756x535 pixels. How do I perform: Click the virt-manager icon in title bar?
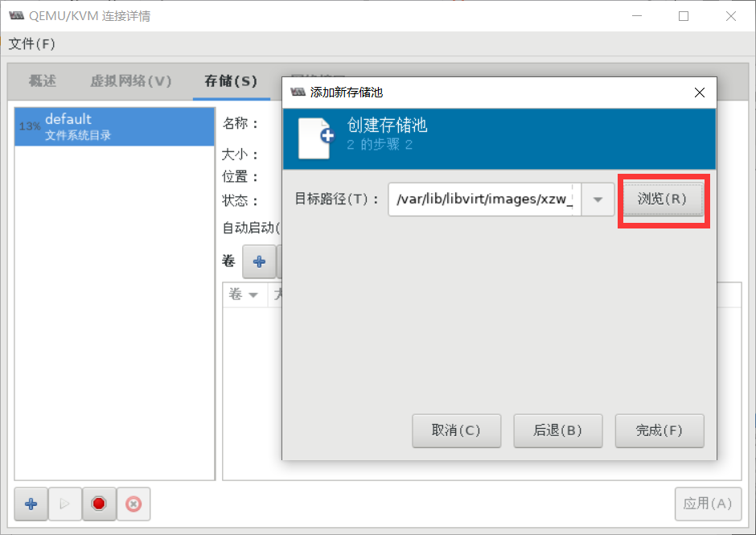16,16
